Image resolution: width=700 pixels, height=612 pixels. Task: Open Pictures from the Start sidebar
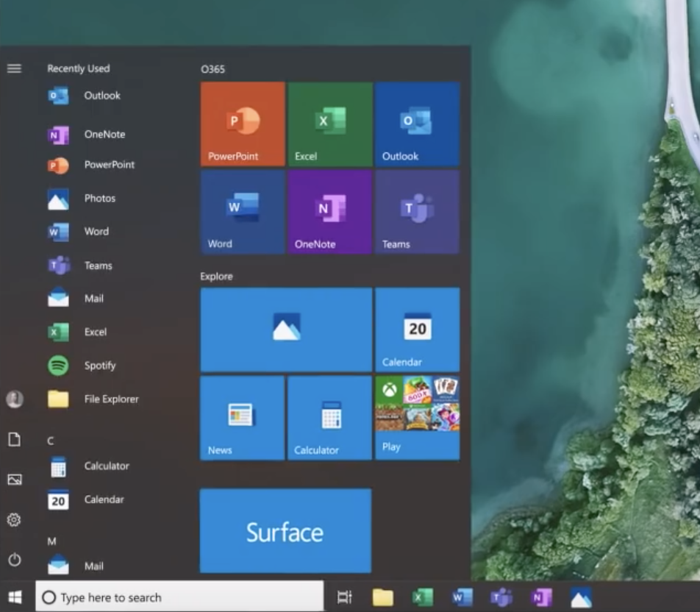click(14, 480)
